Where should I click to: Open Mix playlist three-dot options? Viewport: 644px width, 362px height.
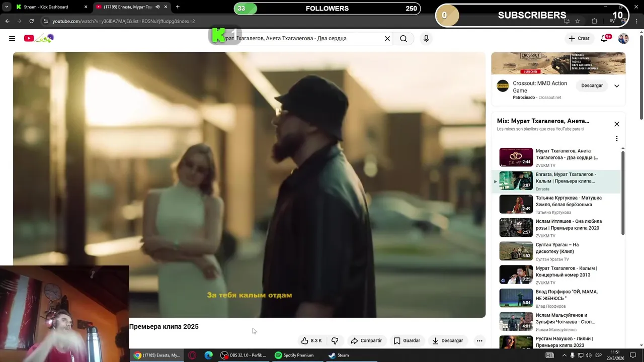617,139
